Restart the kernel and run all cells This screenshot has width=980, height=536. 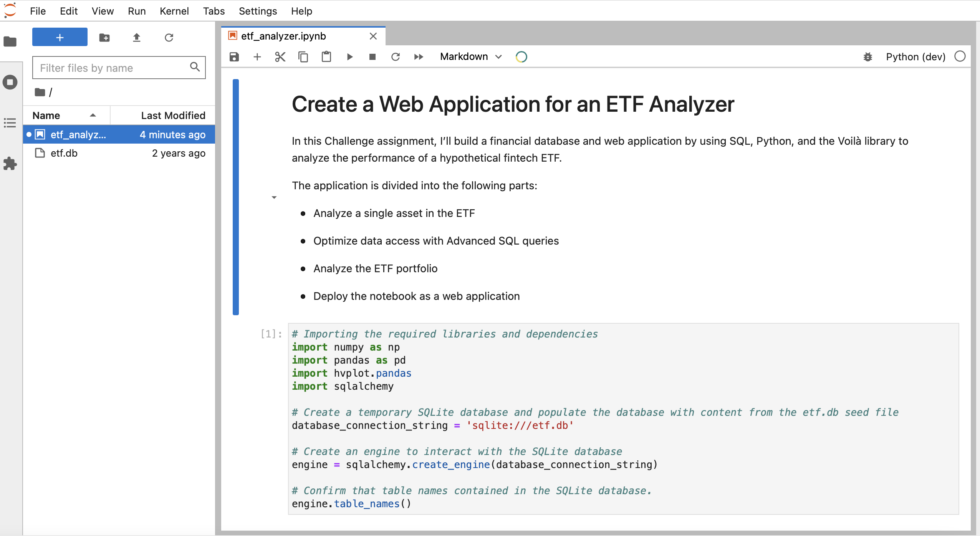(x=418, y=56)
